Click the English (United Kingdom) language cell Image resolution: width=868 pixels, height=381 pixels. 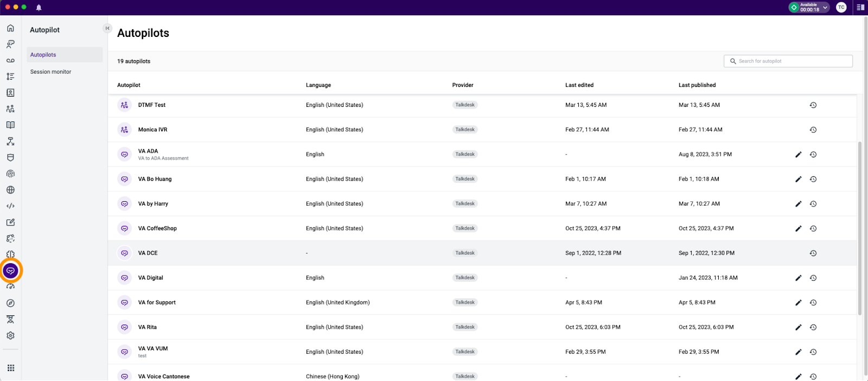(x=337, y=303)
